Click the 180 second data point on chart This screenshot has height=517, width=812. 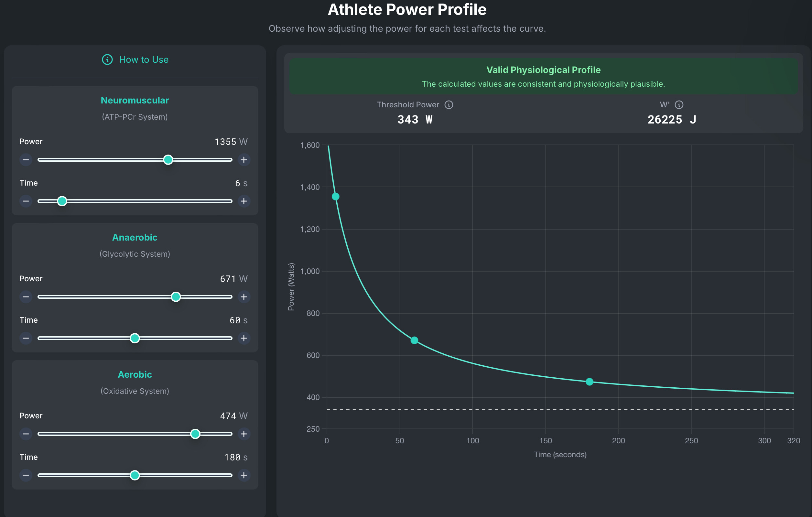click(590, 382)
